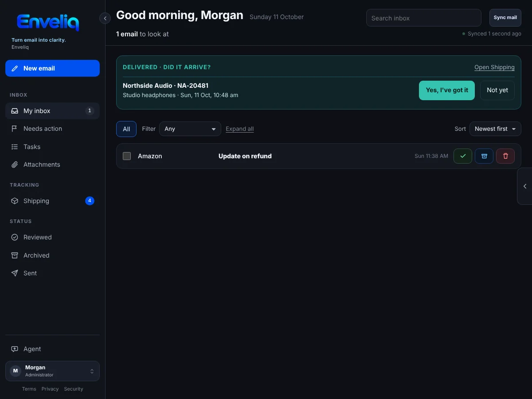Delete the Amazon email with trash icon

point(505,156)
